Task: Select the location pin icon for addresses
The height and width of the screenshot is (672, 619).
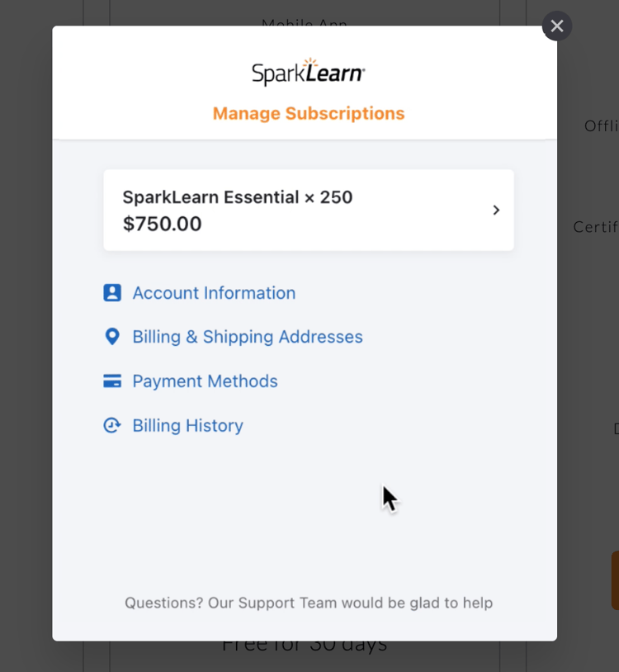Action: (112, 336)
